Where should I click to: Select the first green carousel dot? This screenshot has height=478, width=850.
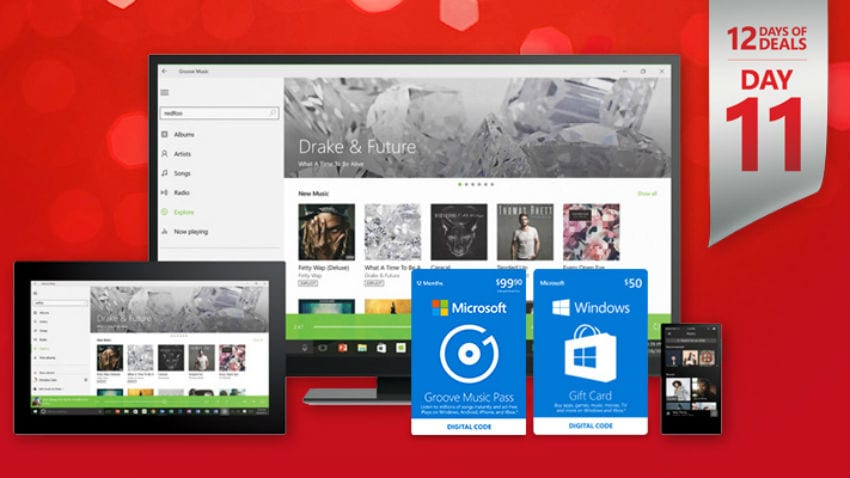click(460, 184)
